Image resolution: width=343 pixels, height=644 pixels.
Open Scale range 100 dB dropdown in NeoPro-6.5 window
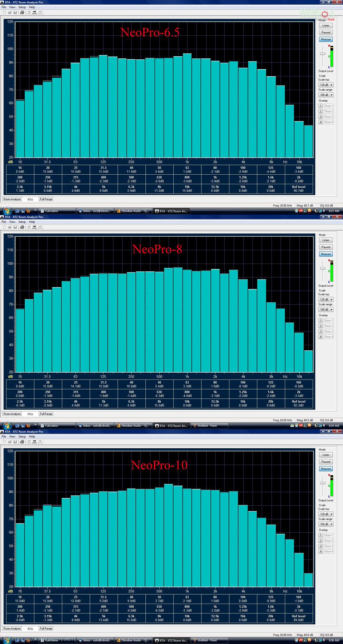coord(325,95)
